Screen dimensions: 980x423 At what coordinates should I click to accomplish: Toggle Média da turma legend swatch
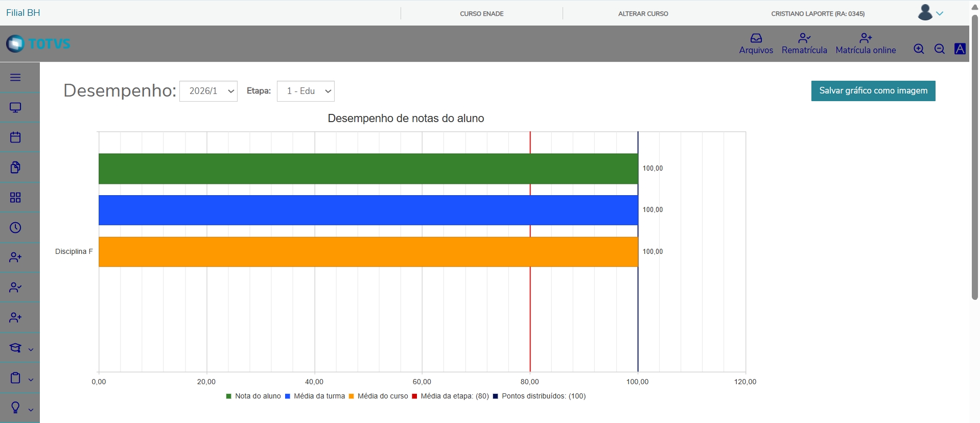[x=288, y=396]
